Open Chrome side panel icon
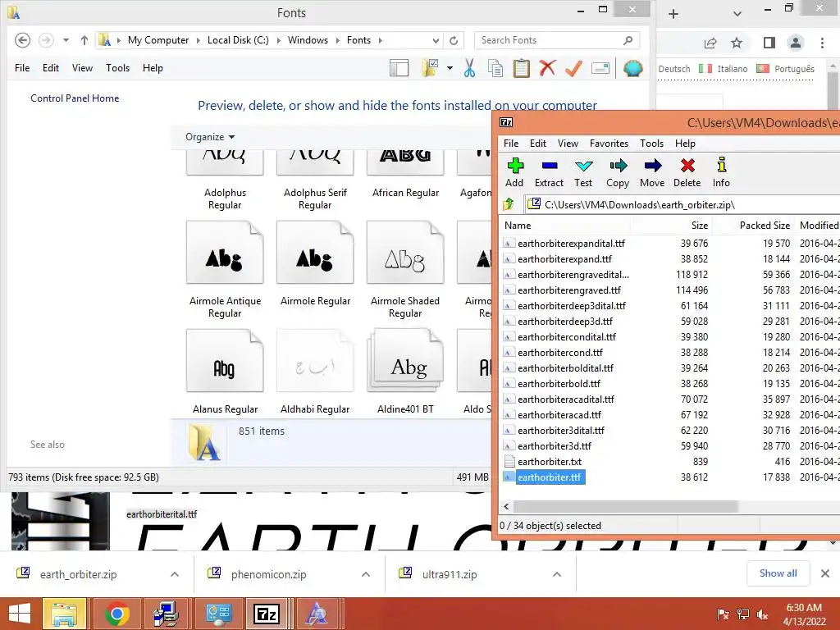The image size is (840, 630). [769, 43]
